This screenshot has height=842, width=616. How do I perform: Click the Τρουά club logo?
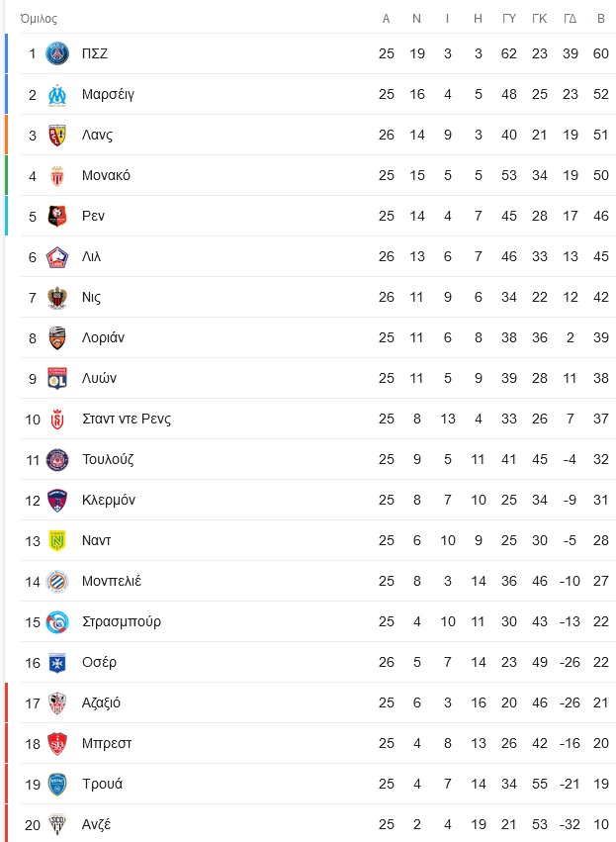pos(57,784)
